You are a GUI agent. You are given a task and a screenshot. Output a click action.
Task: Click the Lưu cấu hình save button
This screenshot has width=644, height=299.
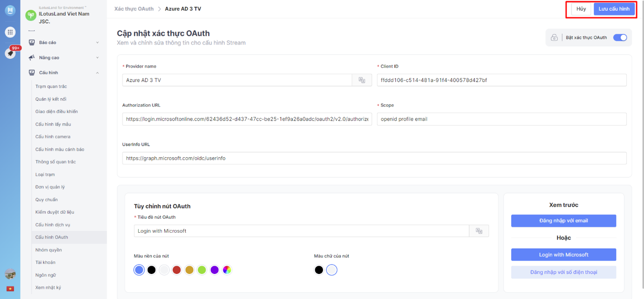614,9
